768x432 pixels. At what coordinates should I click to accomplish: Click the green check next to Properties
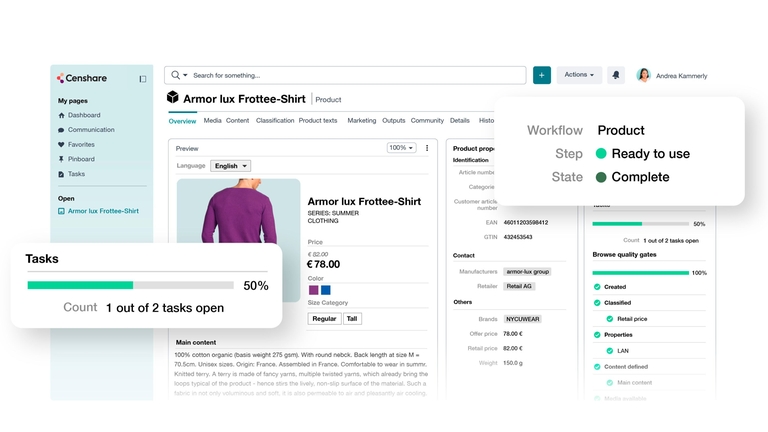coord(597,335)
